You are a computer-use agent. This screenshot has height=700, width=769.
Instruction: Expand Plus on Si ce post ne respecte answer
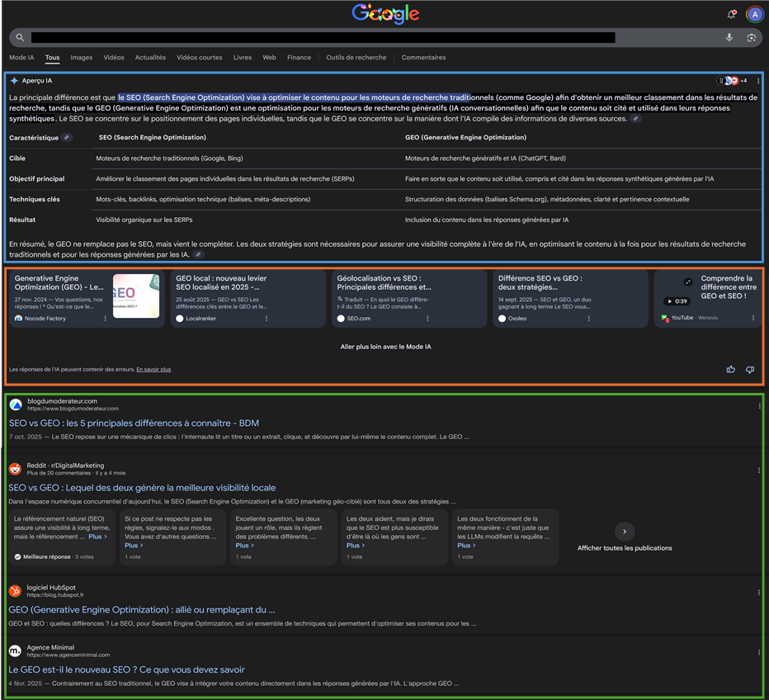[134, 546]
